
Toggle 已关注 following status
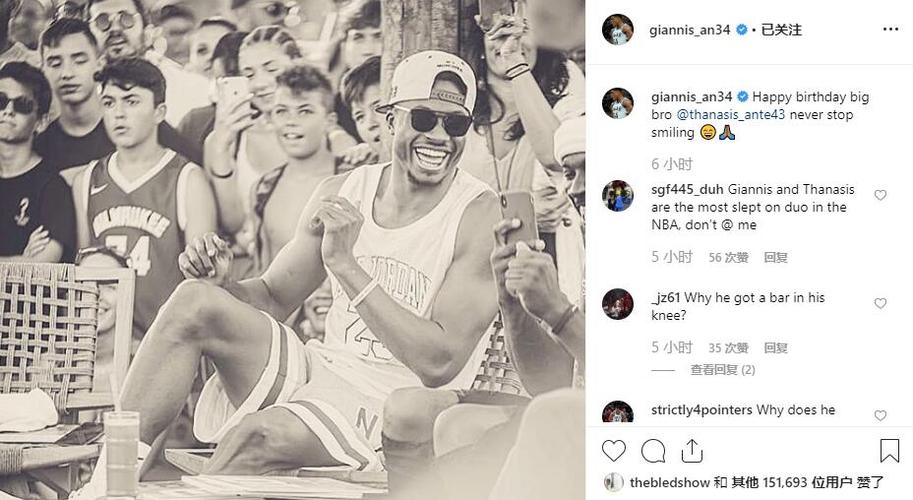pyautogui.click(x=781, y=30)
